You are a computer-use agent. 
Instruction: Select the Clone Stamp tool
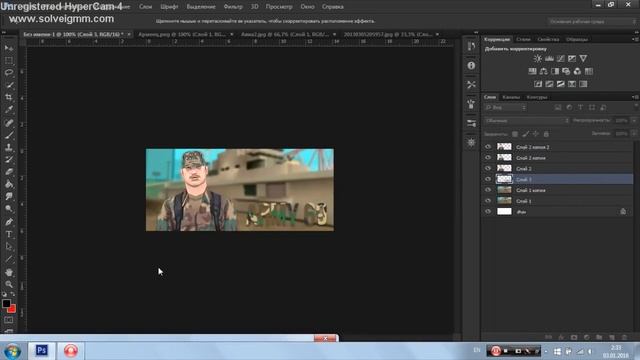[9, 147]
